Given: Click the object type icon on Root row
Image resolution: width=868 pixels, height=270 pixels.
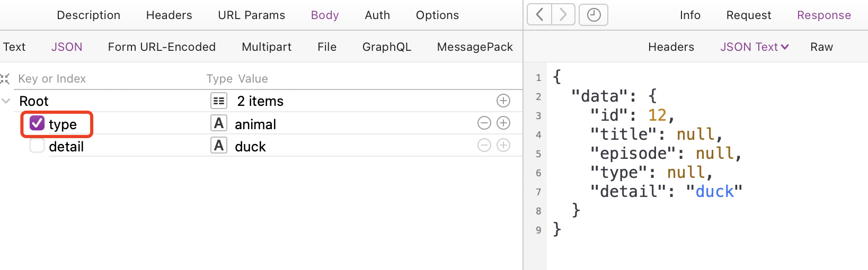Looking at the screenshot, I should (x=219, y=101).
